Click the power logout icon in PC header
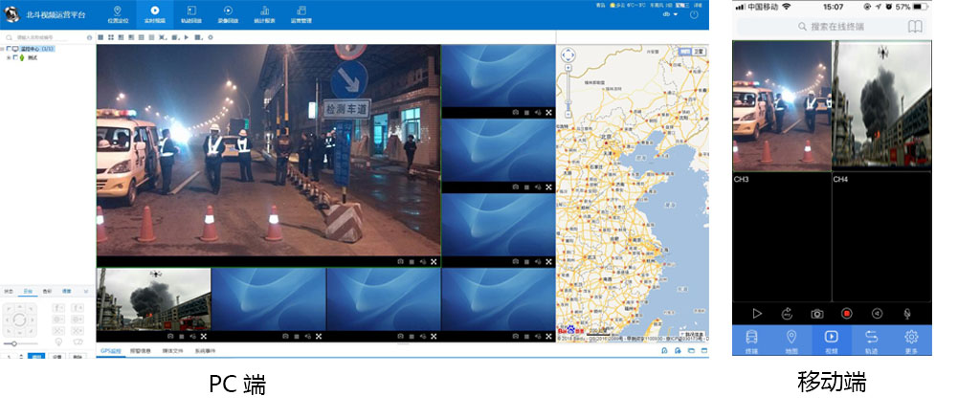Image resolution: width=980 pixels, height=418 pixels. (694, 14)
